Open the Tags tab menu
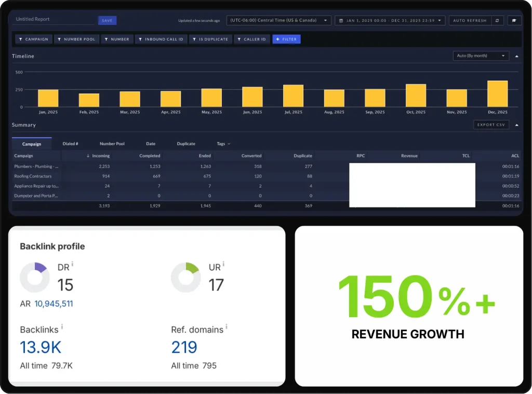 click(x=223, y=144)
